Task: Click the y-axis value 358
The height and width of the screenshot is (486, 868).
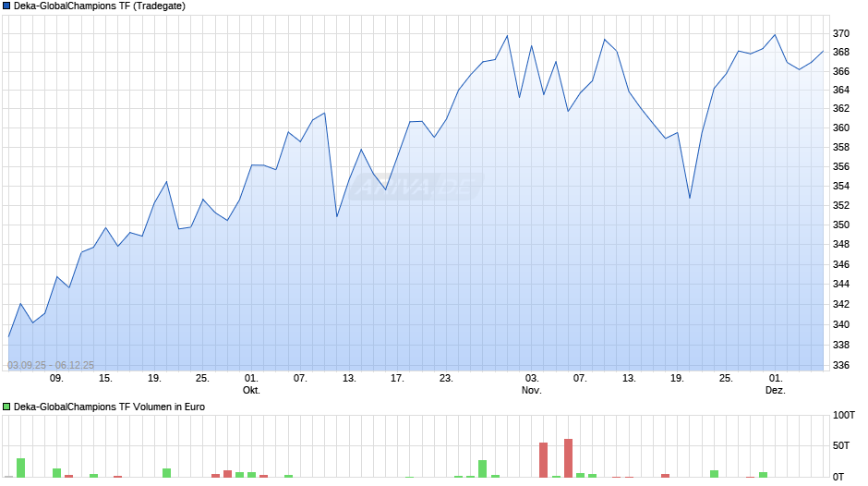Action: pyautogui.click(x=841, y=148)
